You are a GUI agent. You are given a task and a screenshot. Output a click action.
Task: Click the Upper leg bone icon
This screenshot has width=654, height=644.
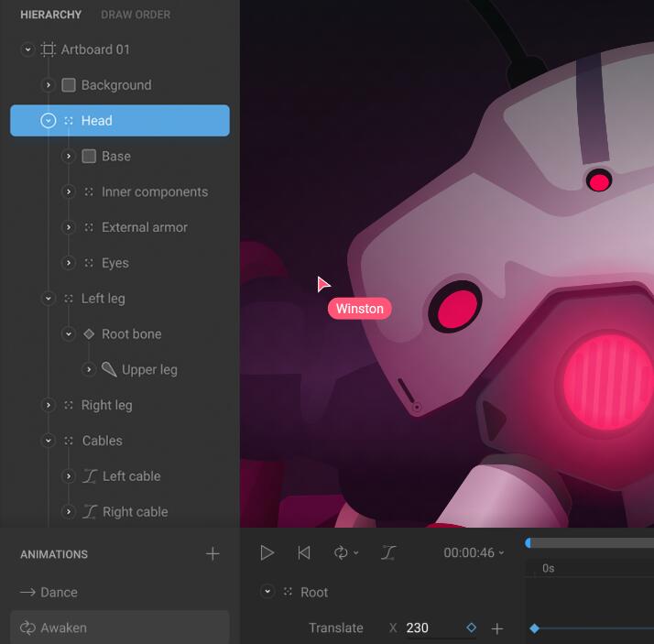click(x=109, y=369)
